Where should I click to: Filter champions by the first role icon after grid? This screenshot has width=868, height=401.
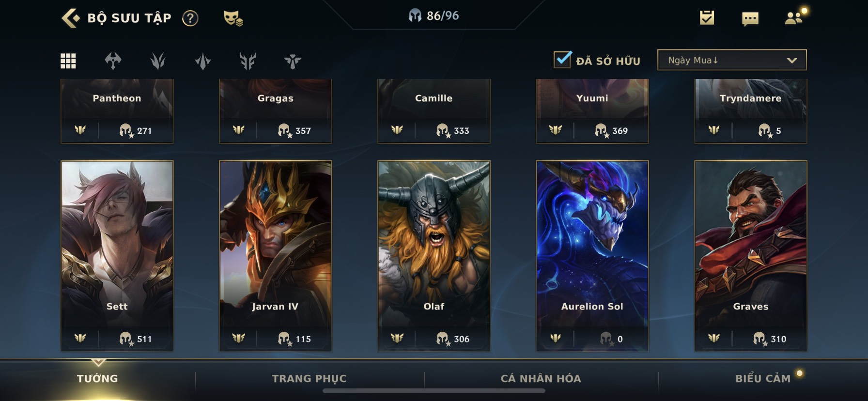click(113, 61)
